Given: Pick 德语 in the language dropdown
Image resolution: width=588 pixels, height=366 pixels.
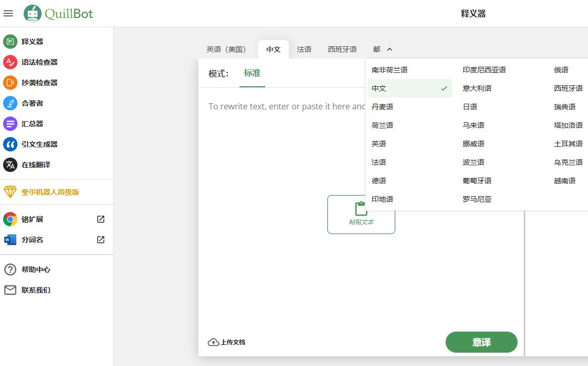Looking at the screenshot, I should click(379, 181).
